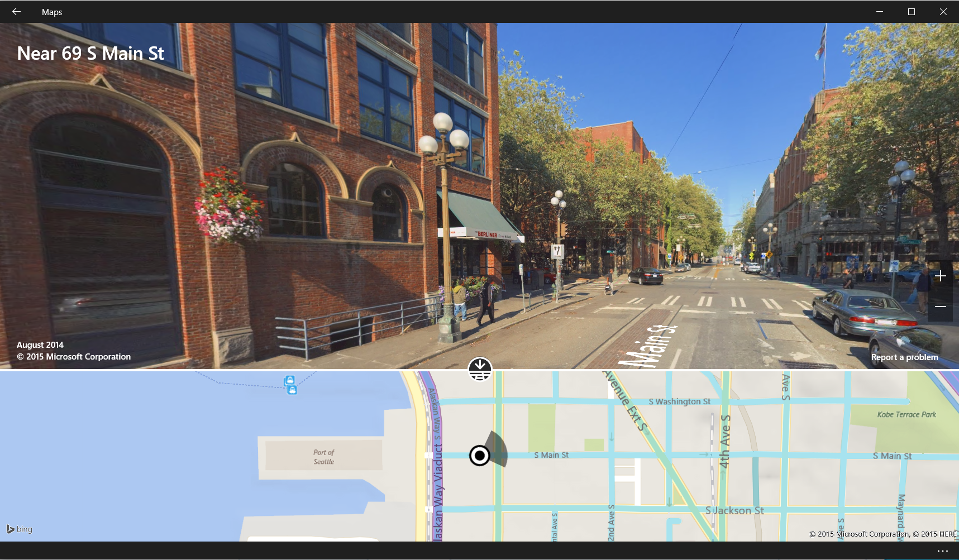Minimize the Maps window

(x=880, y=12)
